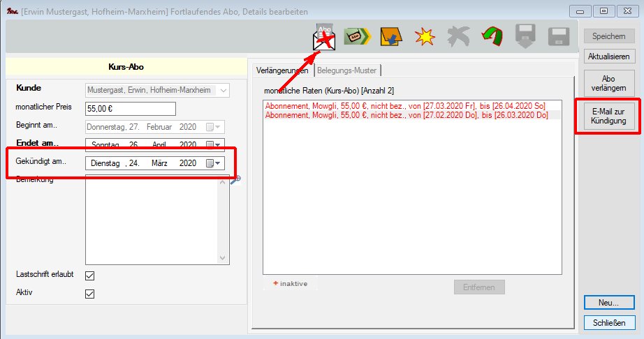
Task: Select the Verlängerungen tab
Action: coord(281,70)
